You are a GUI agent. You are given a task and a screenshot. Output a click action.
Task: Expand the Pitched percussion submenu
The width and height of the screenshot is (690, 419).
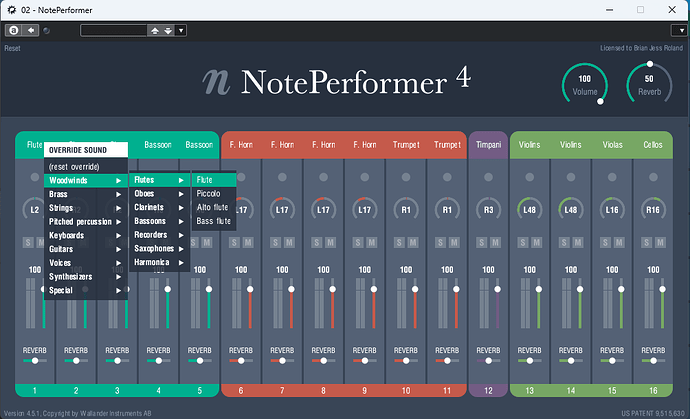pyautogui.click(x=86, y=221)
